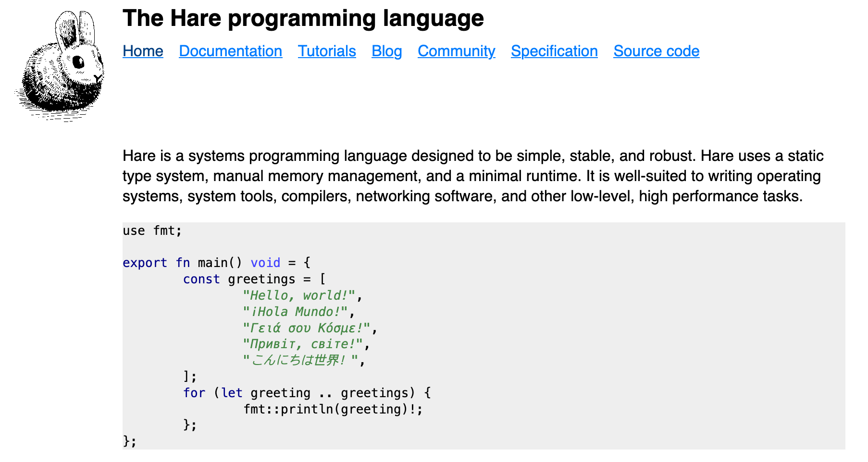Click the line "const greetings = ["
This screenshot has width=868, height=462.
click(254, 279)
